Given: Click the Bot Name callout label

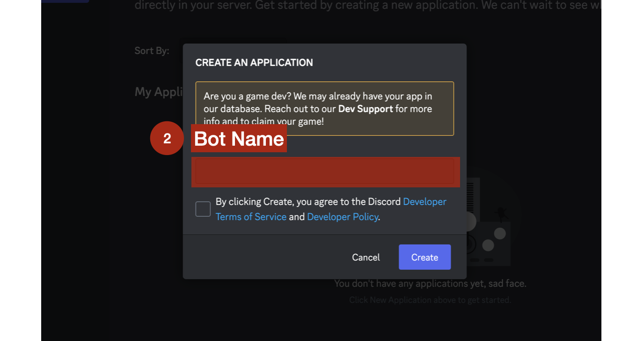Looking at the screenshot, I should 239,138.
